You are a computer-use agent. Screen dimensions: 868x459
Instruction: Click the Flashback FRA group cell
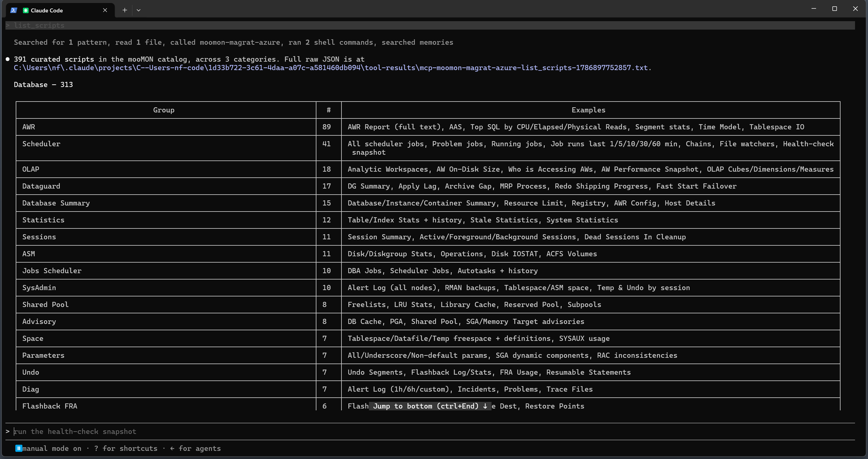(166, 404)
